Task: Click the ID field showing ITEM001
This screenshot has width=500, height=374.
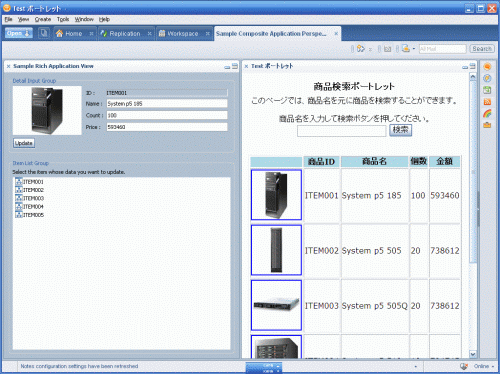Action: (x=167, y=93)
